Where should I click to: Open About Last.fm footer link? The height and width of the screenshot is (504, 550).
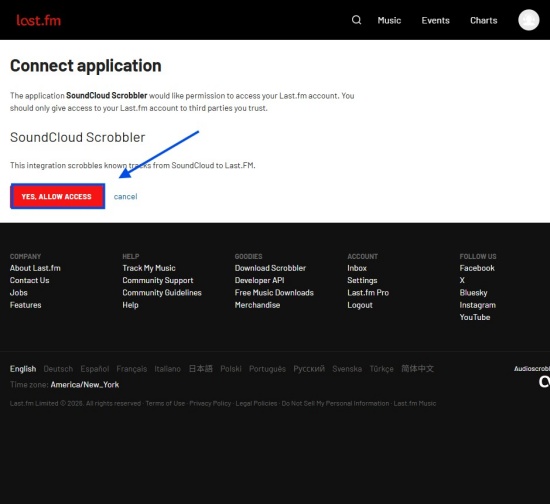(35, 268)
